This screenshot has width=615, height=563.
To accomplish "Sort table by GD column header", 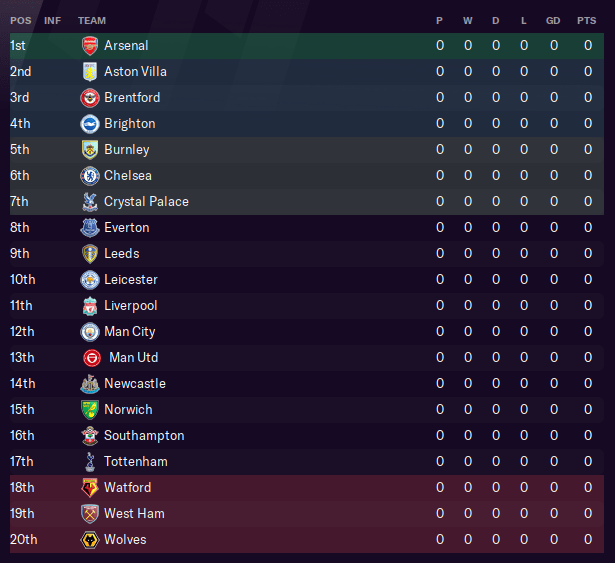I will (553, 20).
